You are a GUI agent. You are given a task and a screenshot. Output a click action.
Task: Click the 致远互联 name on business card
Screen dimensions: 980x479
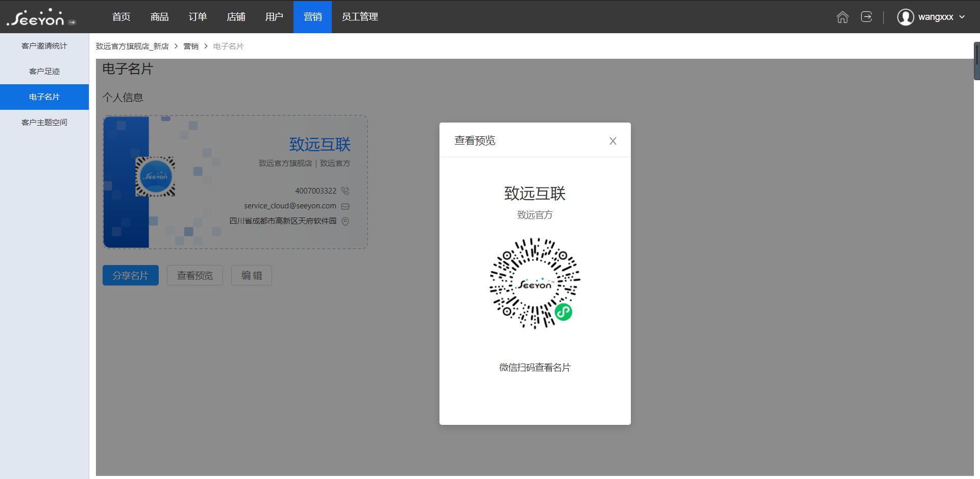320,145
